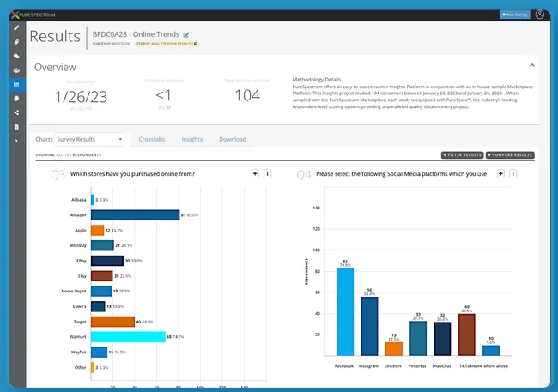This screenshot has height=392, width=558.
Task: Click the Compare Results button
Action: (510, 155)
